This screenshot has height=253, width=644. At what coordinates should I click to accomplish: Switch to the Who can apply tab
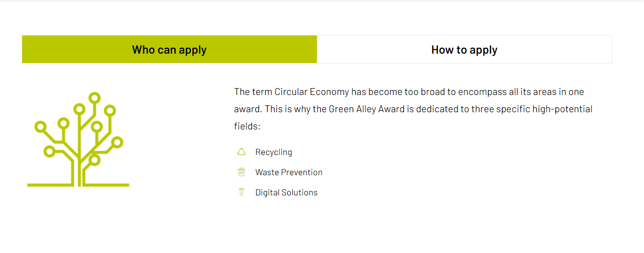coord(169,50)
